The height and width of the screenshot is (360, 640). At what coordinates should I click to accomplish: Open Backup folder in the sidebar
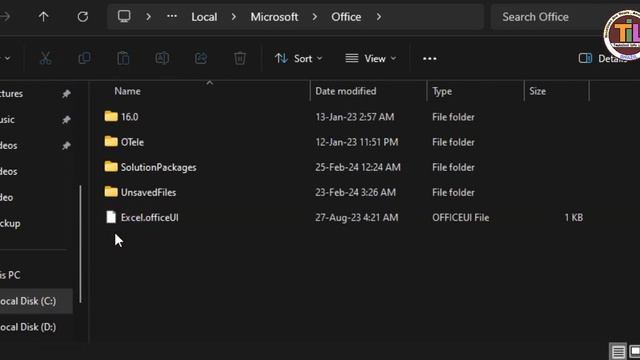(x=10, y=223)
